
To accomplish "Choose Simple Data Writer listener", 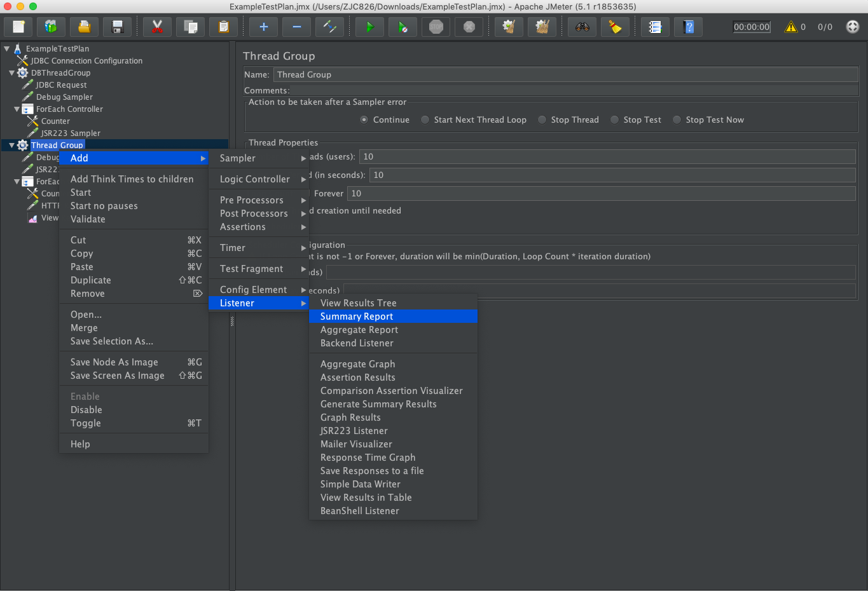I will click(x=393, y=484).
